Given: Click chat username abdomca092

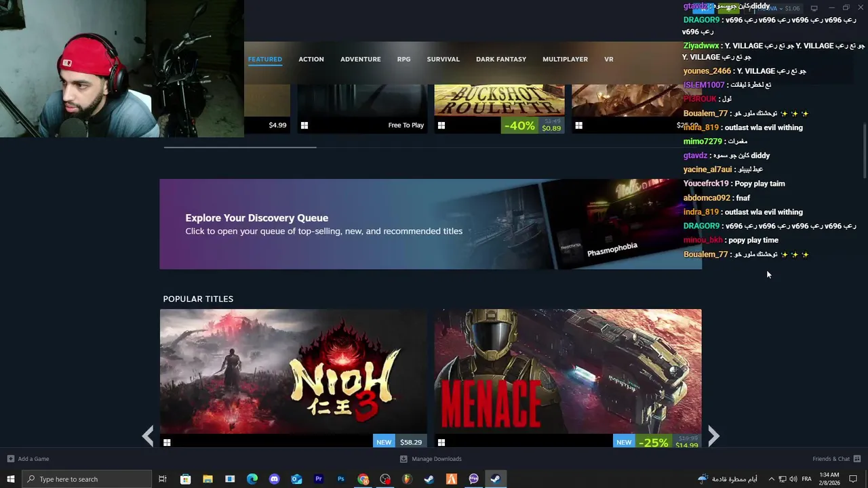Looking at the screenshot, I should pyautogui.click(x=707, y=198).
